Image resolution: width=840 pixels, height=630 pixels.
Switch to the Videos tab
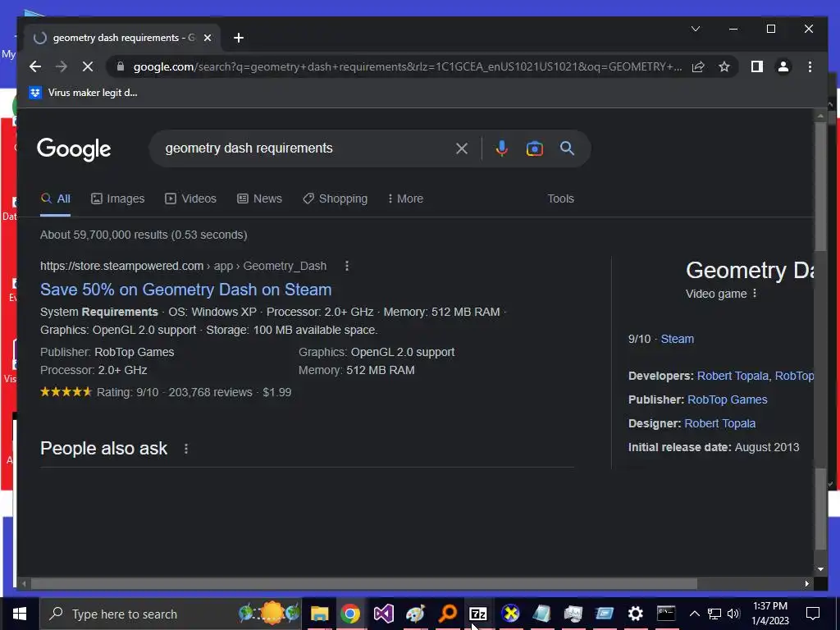pyautogui.click(x=190, y=199)
